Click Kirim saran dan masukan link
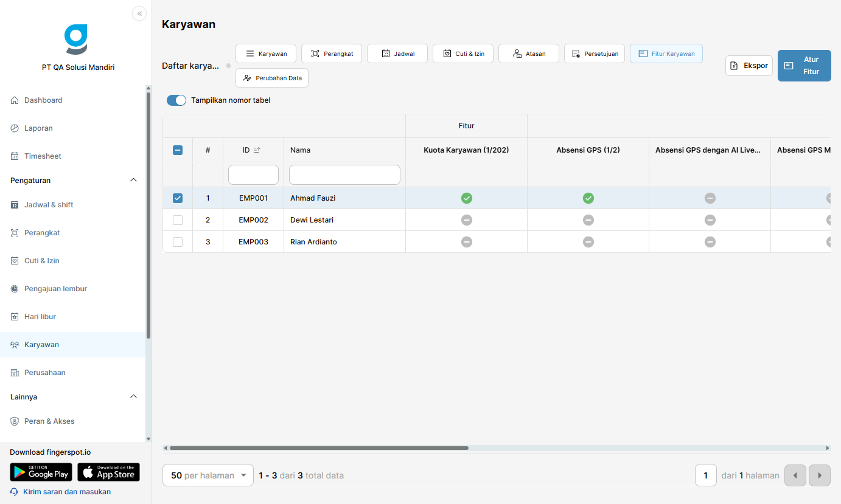This screenshot has height=504, width=841. (61, 492)
